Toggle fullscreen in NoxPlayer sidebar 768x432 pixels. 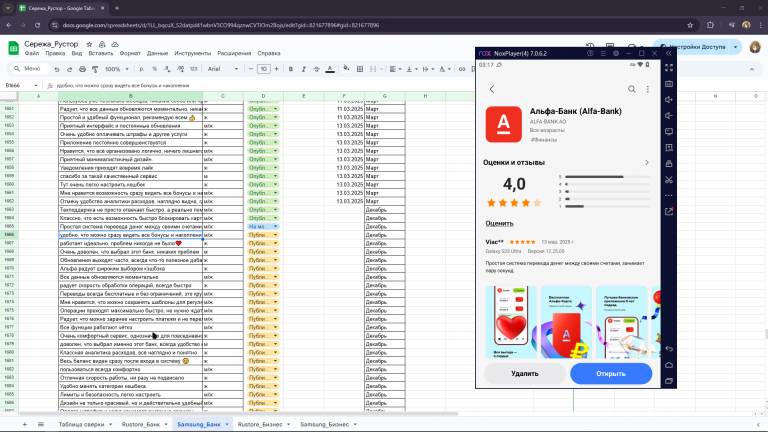[x=669, y=68]
